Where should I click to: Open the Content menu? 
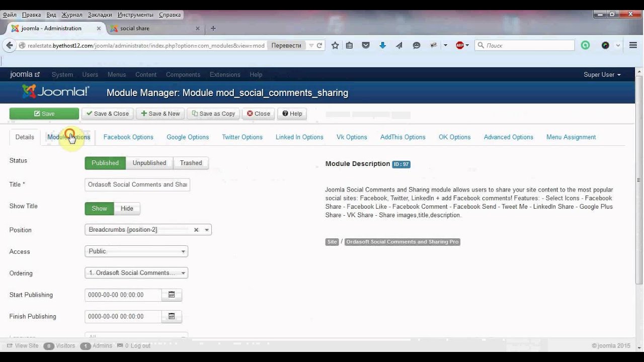[146, 74]
